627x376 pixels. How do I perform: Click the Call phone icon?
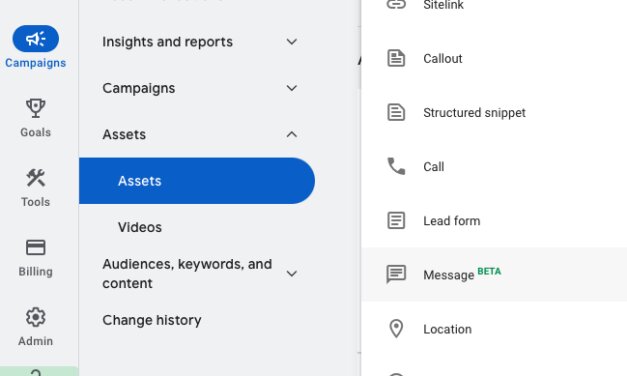(396, 166)
